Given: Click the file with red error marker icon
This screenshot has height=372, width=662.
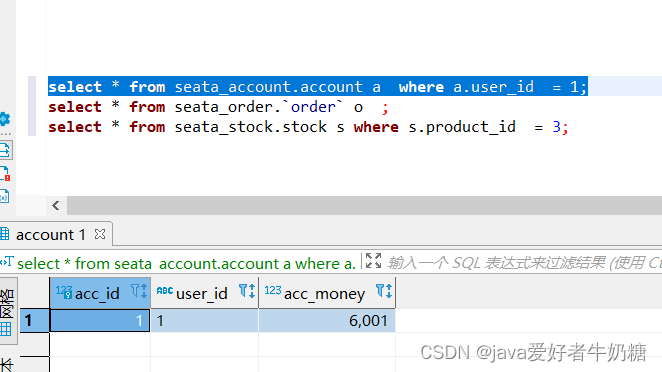Looking at the screenshot, I should tap(5, 174).
